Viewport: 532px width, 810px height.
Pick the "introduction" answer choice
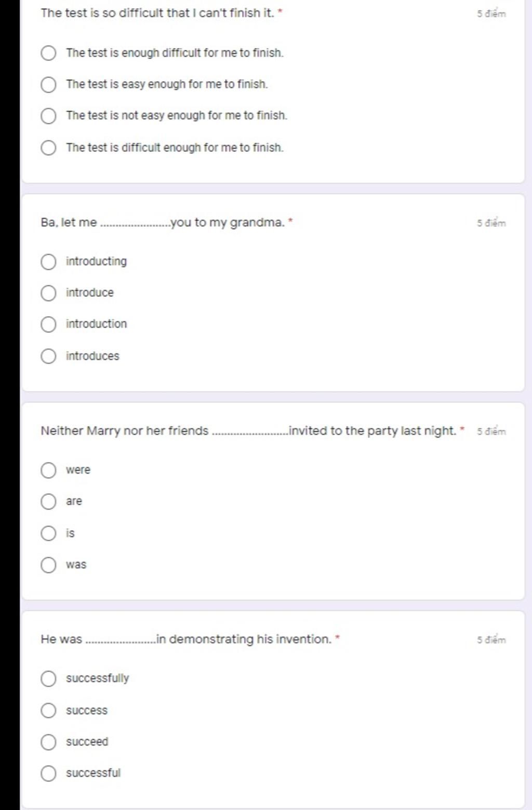click(48, 324)
